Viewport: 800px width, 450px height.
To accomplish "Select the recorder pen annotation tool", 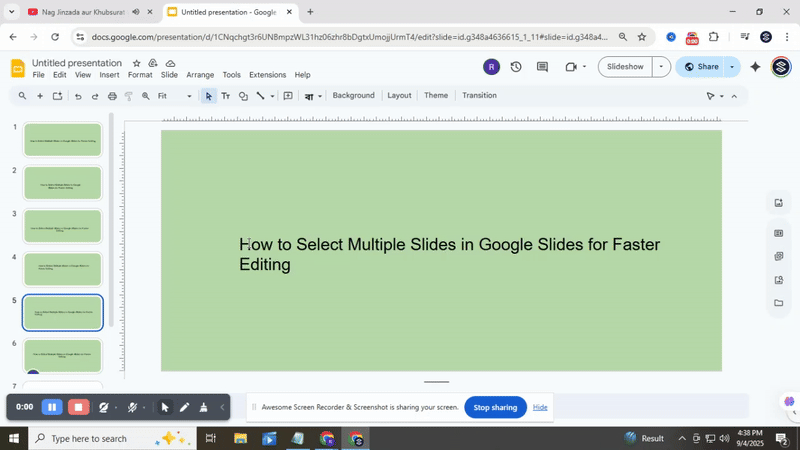I will (x=184, y=407).
